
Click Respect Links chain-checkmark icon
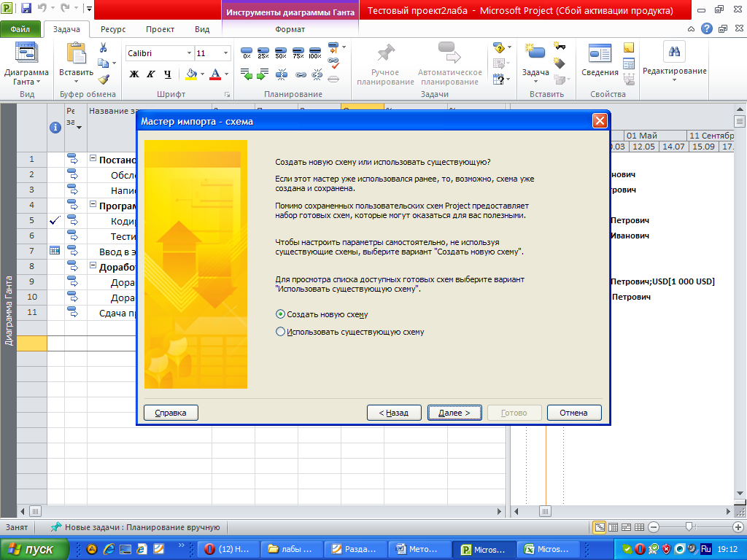(x=333, y=63)
